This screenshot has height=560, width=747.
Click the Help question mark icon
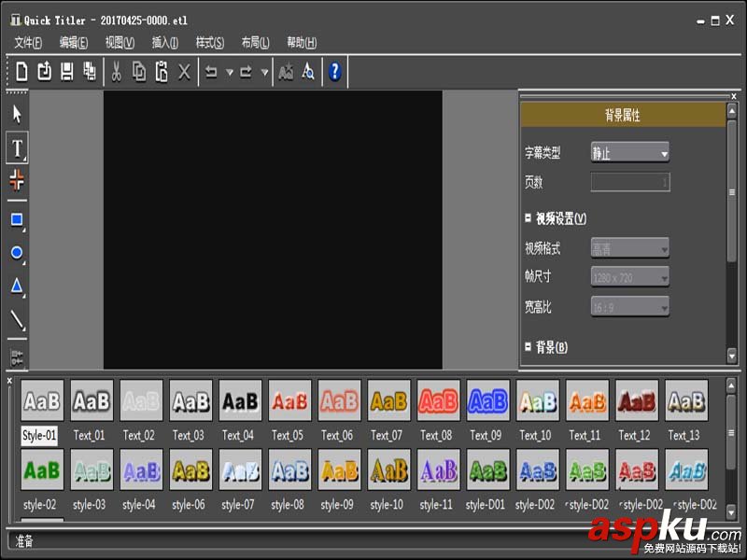pyautogui.click(x=334, y=71)
